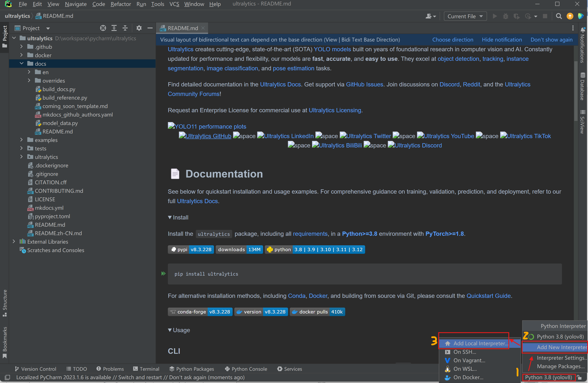The height and width of the screenshot is (383, 588).
Task: Open the Ultralytics Licensing link
Action: coord(335,110)
